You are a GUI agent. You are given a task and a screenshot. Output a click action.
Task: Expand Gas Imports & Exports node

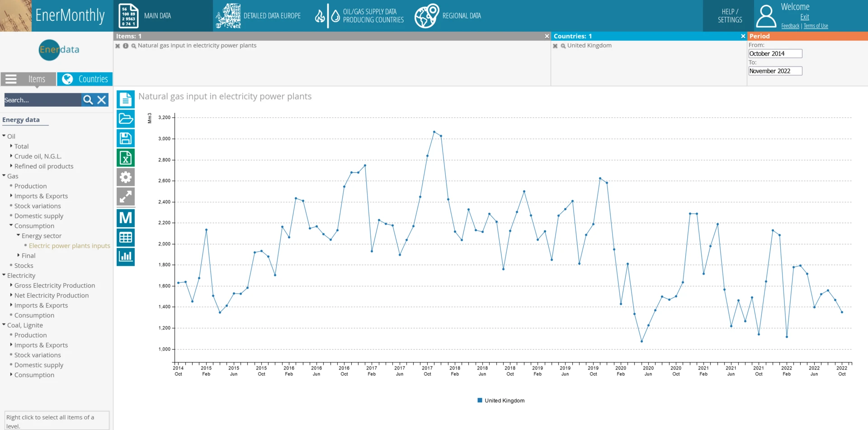pyautogui.click(x=11, y=196)
